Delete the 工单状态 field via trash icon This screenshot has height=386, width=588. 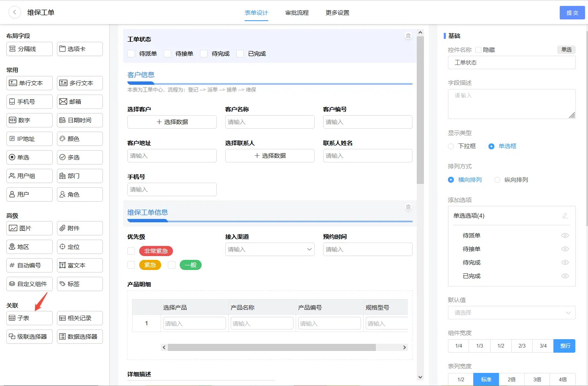coord(408,36)
